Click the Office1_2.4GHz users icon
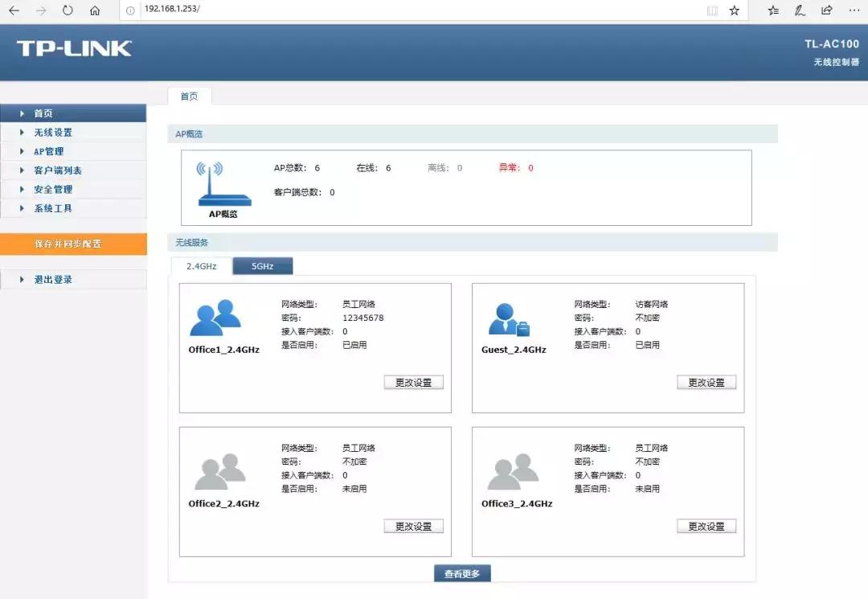 (215, 318)
